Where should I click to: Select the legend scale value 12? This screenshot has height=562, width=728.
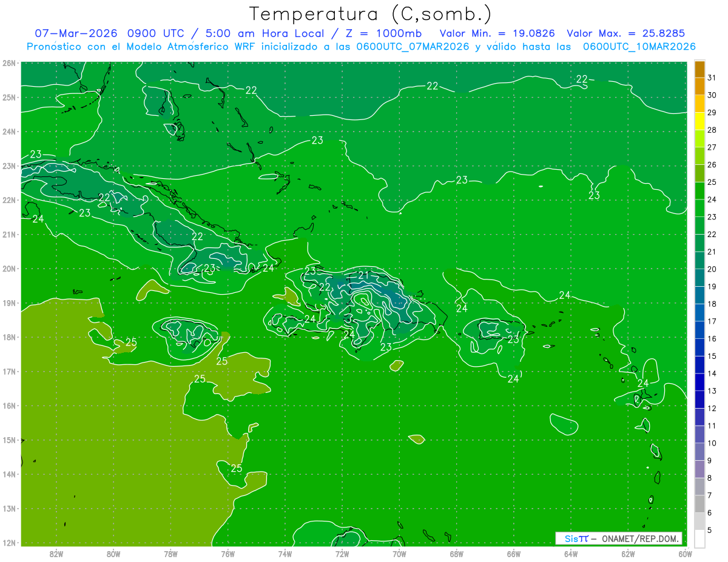[x=712, y=409]
